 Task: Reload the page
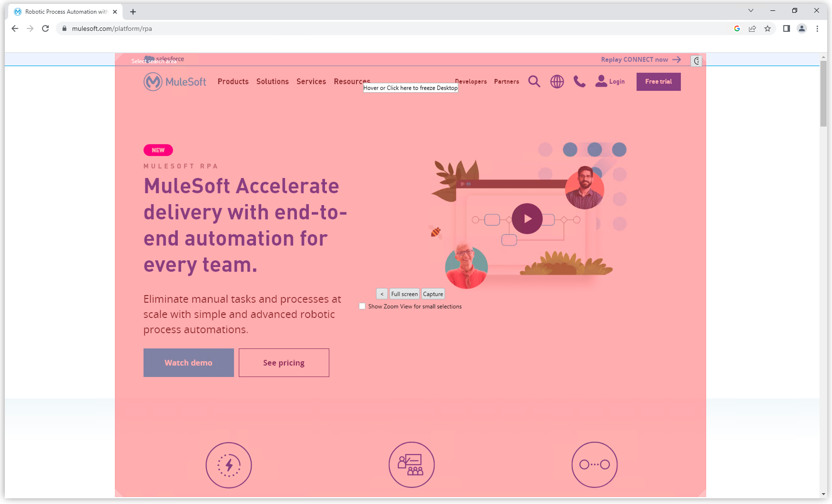pos(45,29)
